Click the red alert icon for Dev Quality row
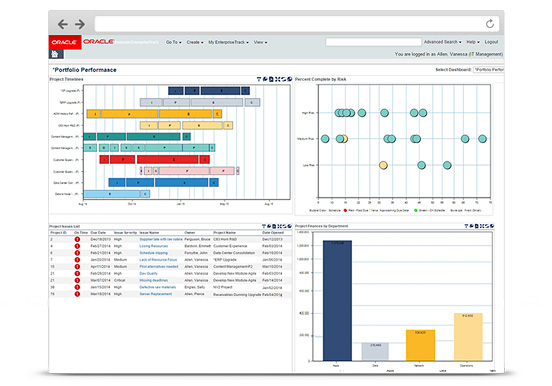Screen dimensions: 552x386 (x=77, y=274)
